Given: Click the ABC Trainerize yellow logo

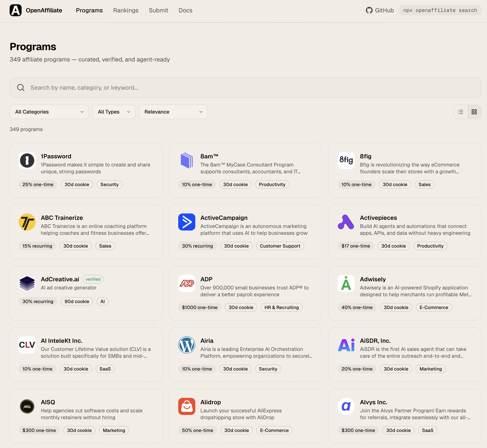Looking at the screenshot, I should pos(27,222).
